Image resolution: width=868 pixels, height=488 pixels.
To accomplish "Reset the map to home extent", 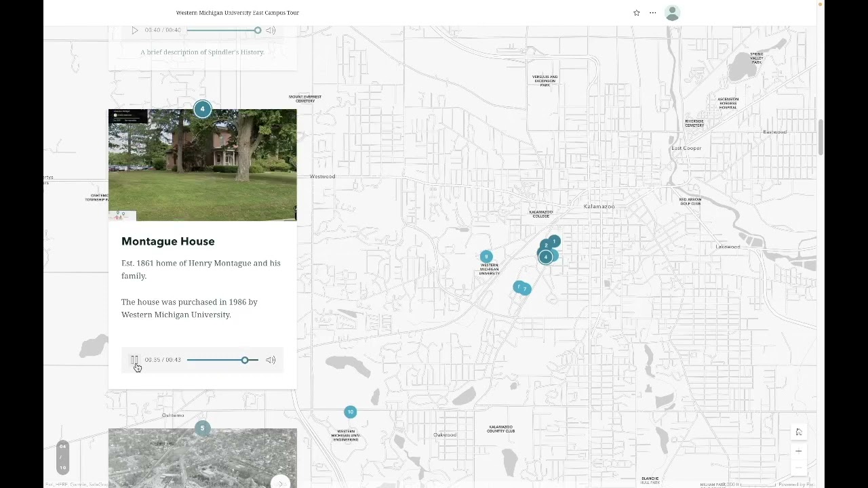I will tap(799, 432).
